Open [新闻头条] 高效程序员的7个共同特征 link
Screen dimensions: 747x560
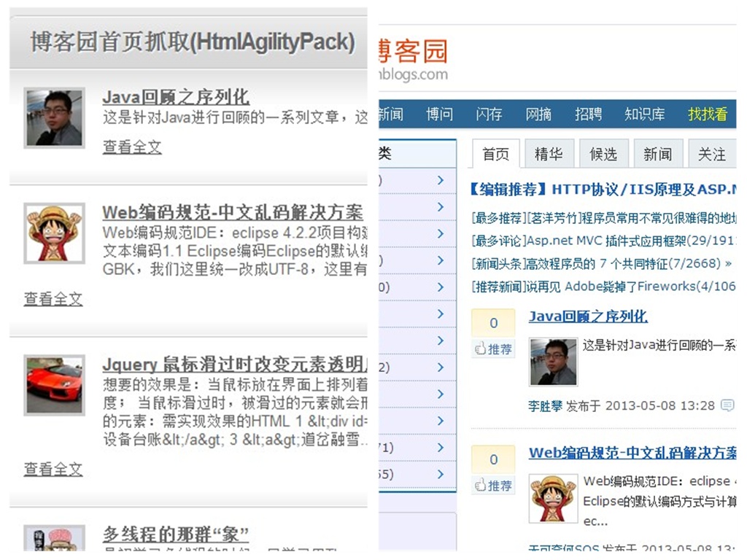(597, 263)
